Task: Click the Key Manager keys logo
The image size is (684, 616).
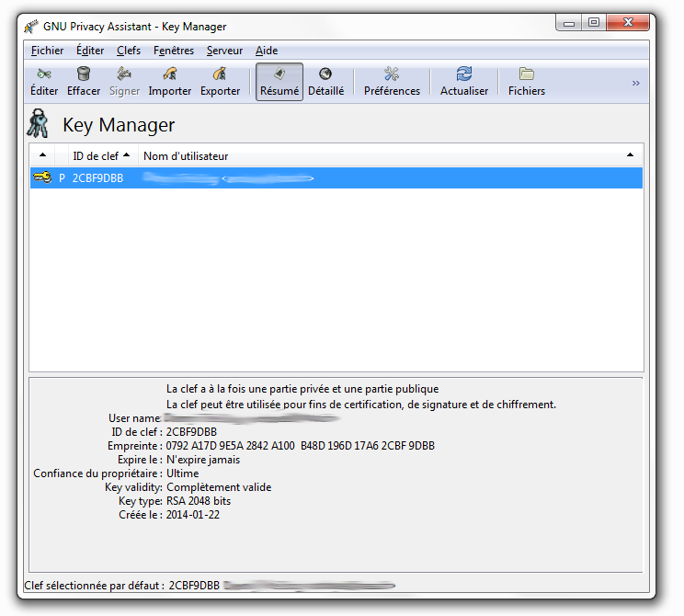Action: (38, 123)
